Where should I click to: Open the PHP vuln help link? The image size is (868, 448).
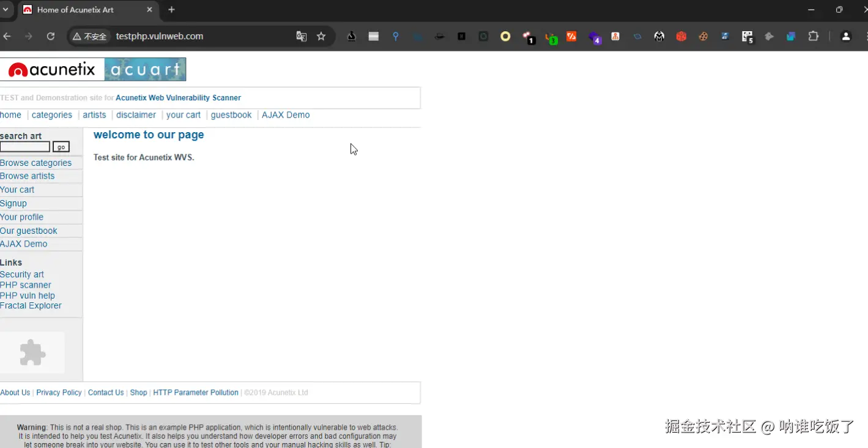(x=28, y=296)
